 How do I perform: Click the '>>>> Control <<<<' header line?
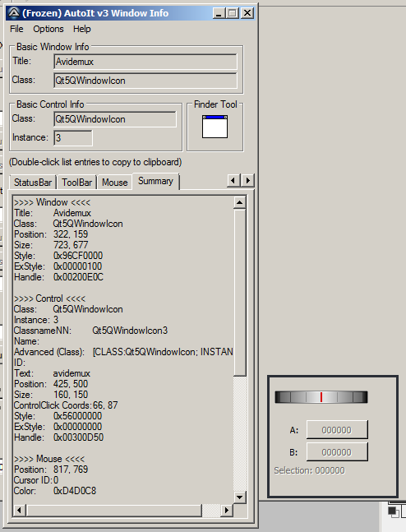pos(50,298)
